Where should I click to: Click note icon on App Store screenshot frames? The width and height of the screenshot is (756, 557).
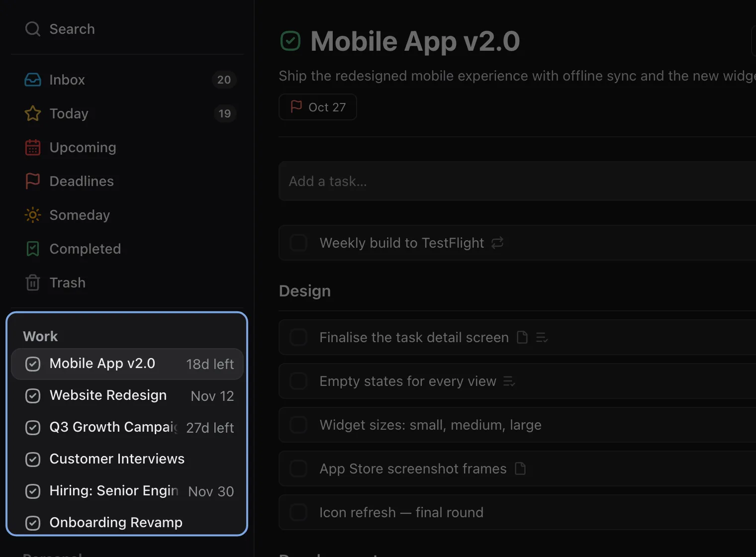[520, 468]
